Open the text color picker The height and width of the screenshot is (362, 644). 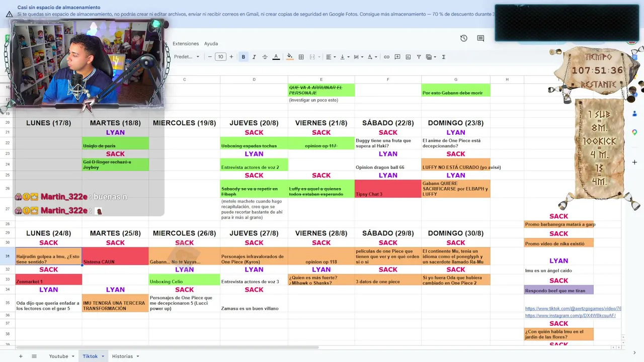coord(276,57)
